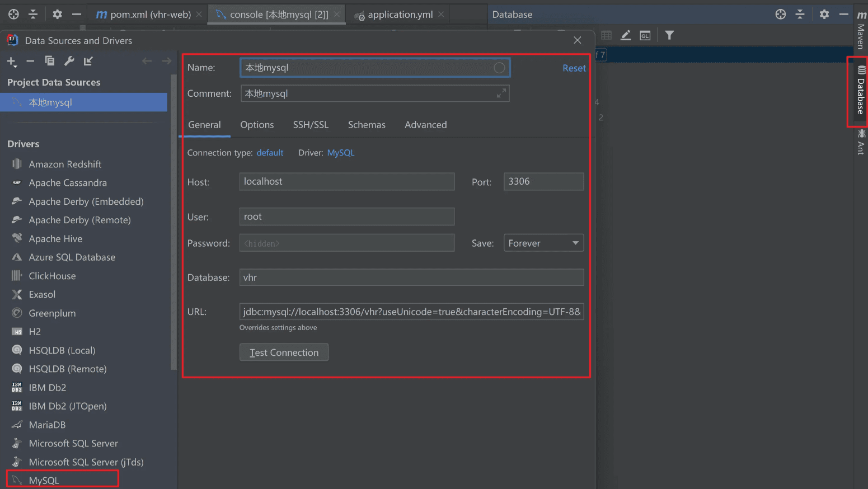Click left panel locate target icon
This screenshot has height=489, width=868.
coord(13,14)
